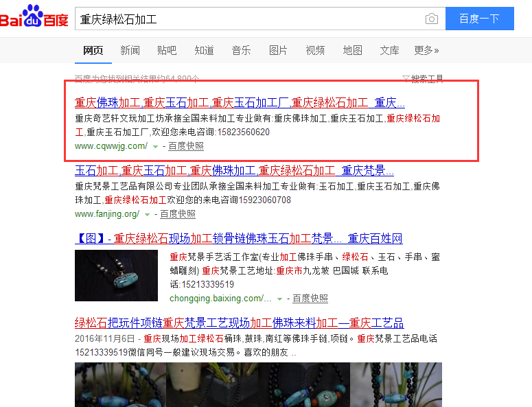
Task: Expand the 更多» tab menu
Action: [x=426, y=51]
